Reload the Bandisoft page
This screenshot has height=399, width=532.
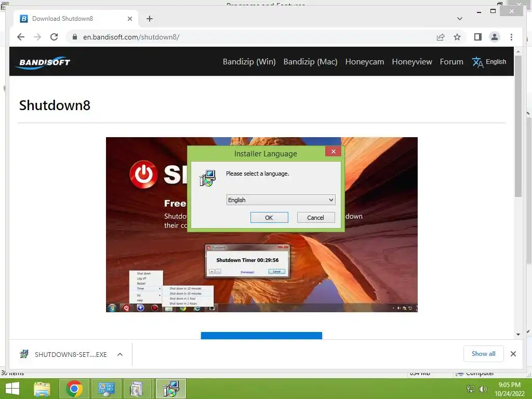54,37
